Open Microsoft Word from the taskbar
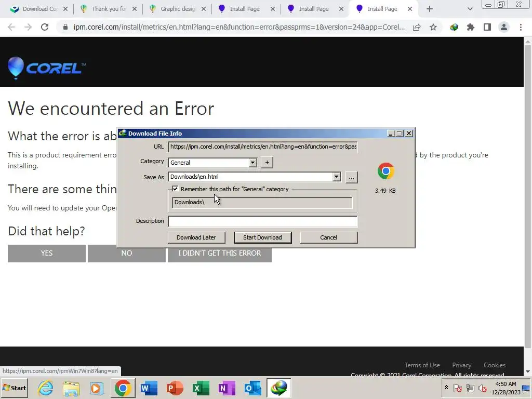Image resolution: width=532 pixels, height=399 pixels. pyautogui.click(x=149, y=388)
